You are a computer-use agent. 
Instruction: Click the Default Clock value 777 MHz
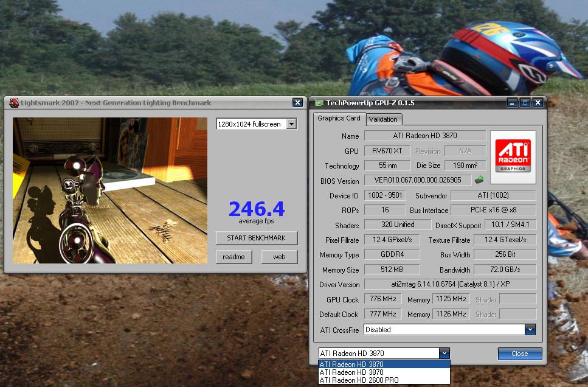pyautogui.click(x=383, y=314)
